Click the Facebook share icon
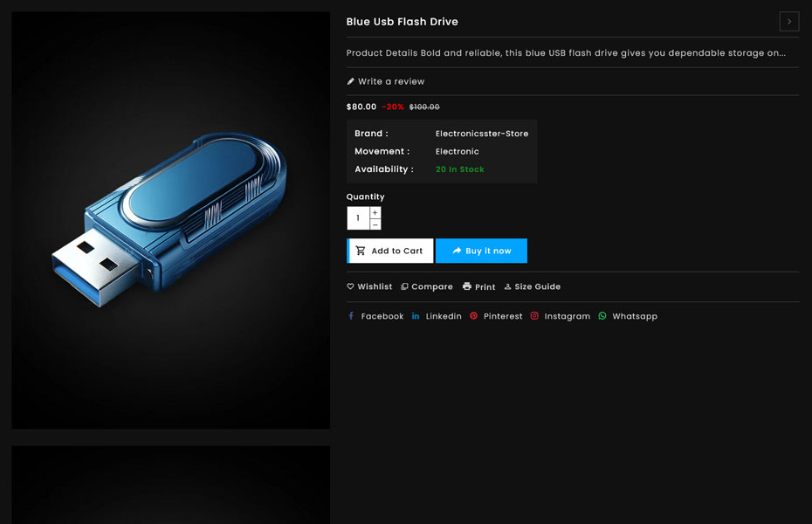The width and height of the screenshot is (812, 524). [x=351, y=316]
